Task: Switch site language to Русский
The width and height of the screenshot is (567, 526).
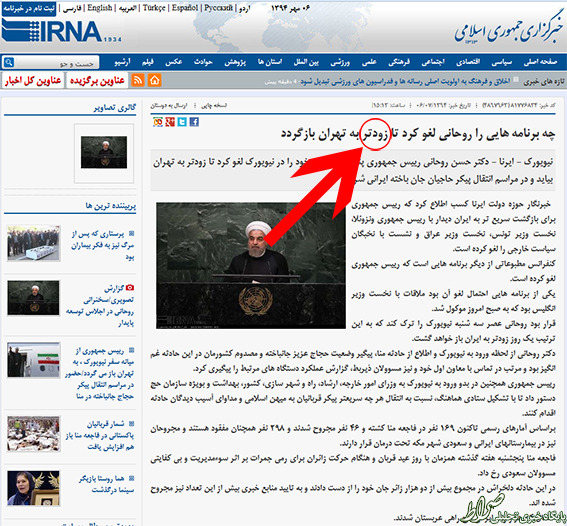Action: click(x=219, y=8)
